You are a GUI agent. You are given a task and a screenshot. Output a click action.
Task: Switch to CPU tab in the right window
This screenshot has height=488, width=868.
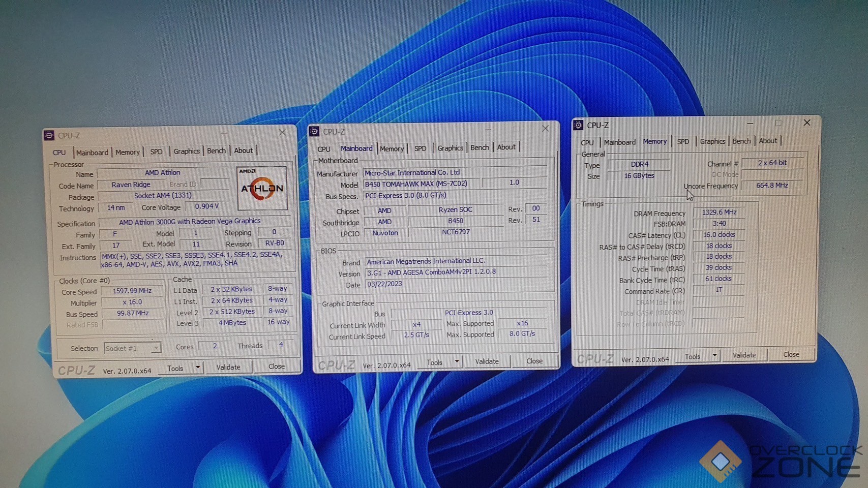(x=587, y=143)
